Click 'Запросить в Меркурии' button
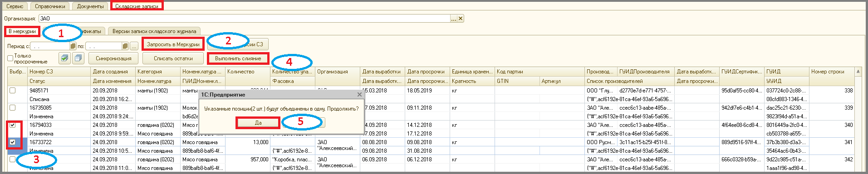868x174 pixels. (173, 44)
